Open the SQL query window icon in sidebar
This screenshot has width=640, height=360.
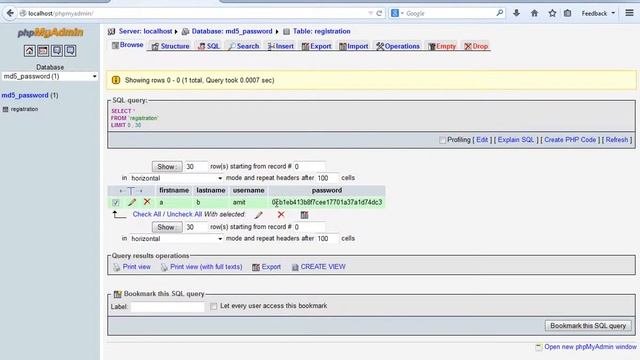pos(43,51)
